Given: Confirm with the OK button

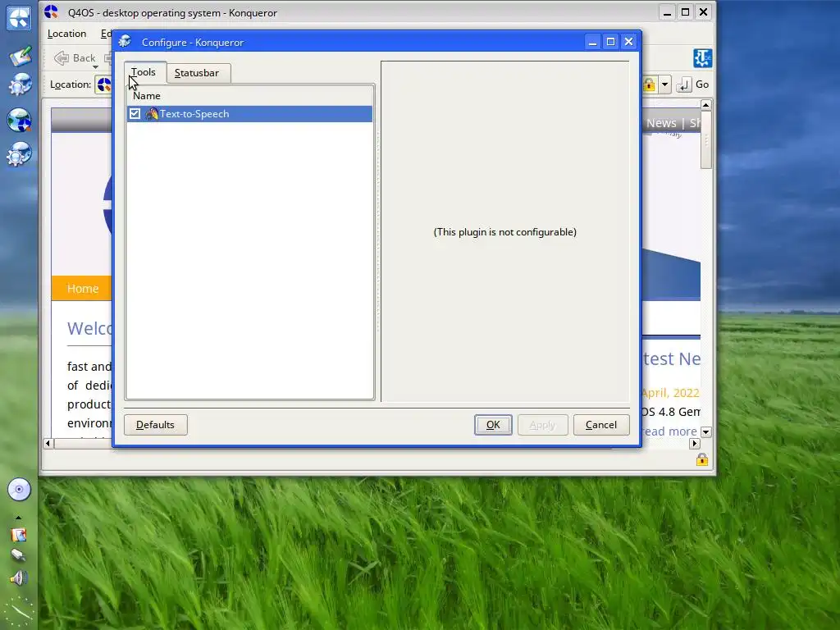Looking at the screenshot, I should [493, 425].
